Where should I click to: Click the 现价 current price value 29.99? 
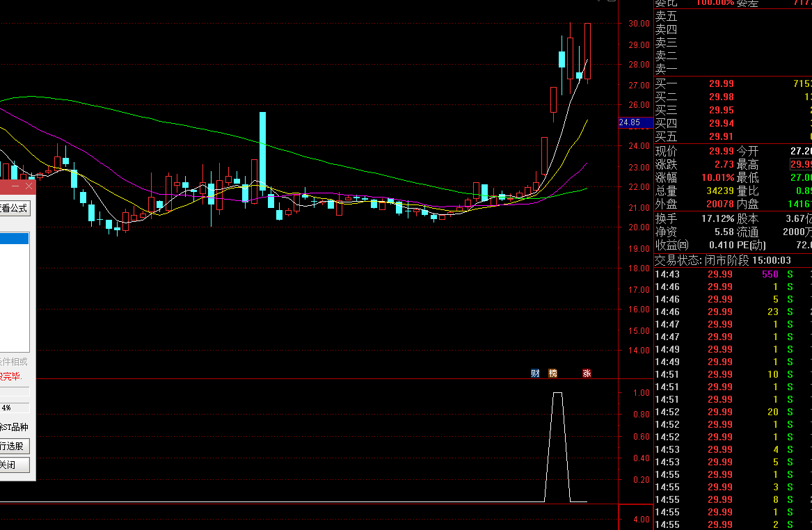coord(722,151)
